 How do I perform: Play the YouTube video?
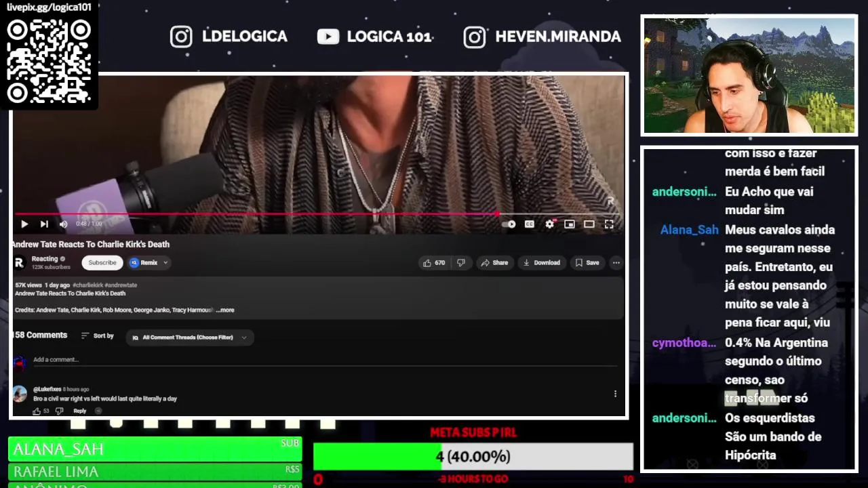point(24,224)
